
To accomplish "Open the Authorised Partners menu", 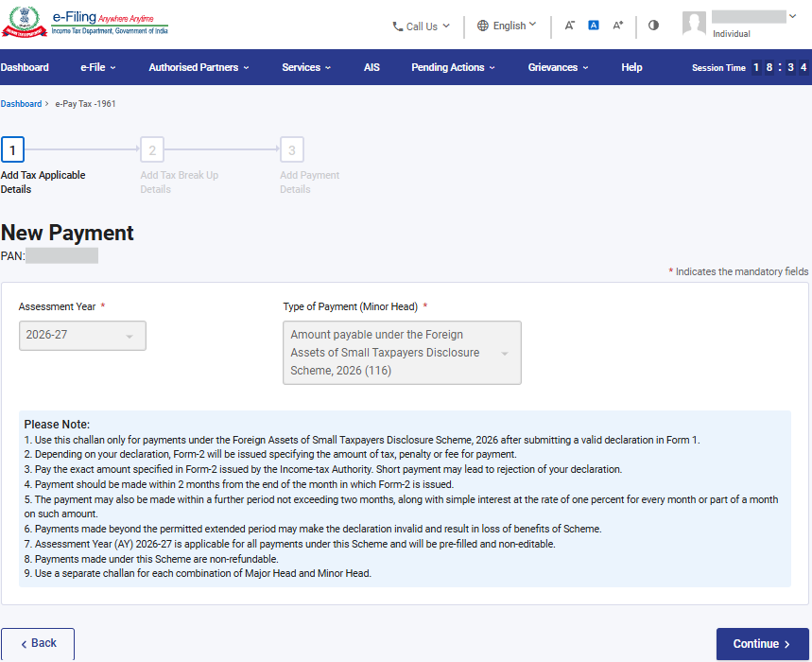I will coord(199,67).
